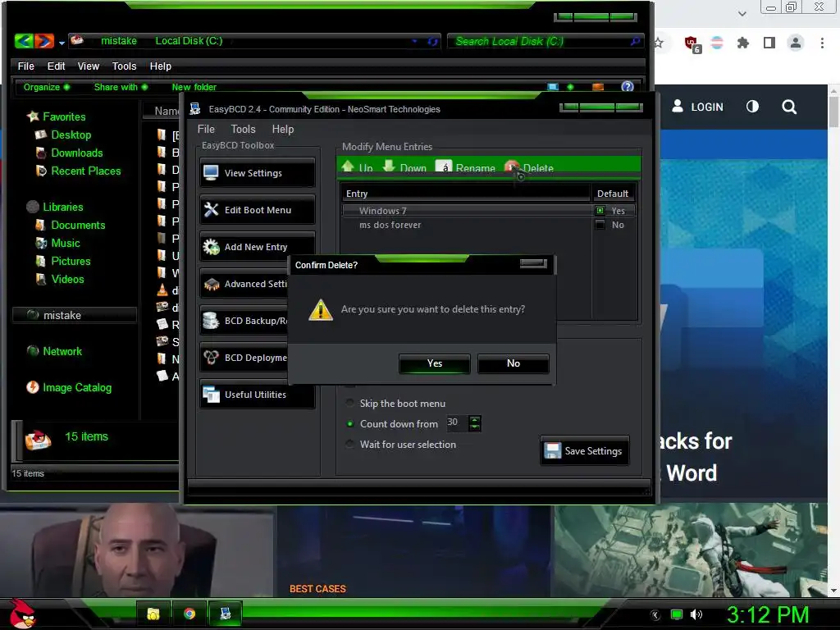Open Explorer View menu
This screenshot has width=840, height=630.
click(x=89, y=66)
